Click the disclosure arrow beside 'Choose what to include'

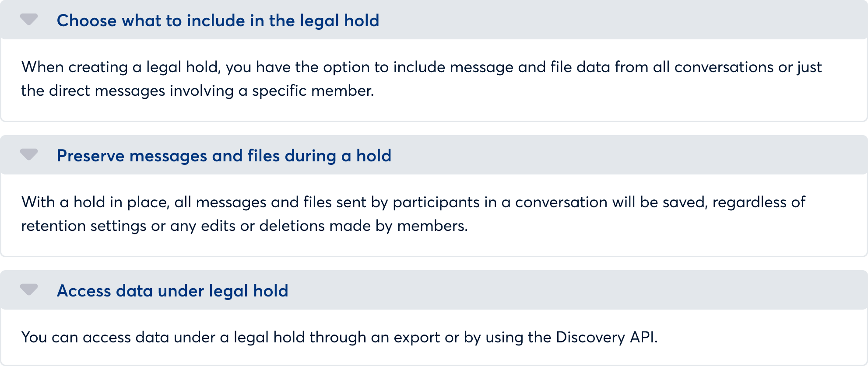click(28, 20)
